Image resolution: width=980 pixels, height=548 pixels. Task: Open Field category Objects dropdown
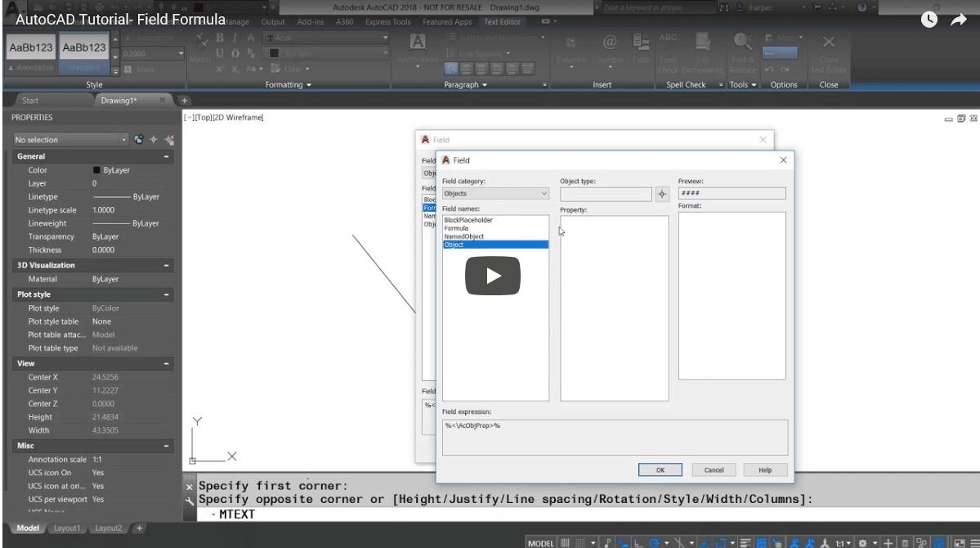tap(495, 193)
